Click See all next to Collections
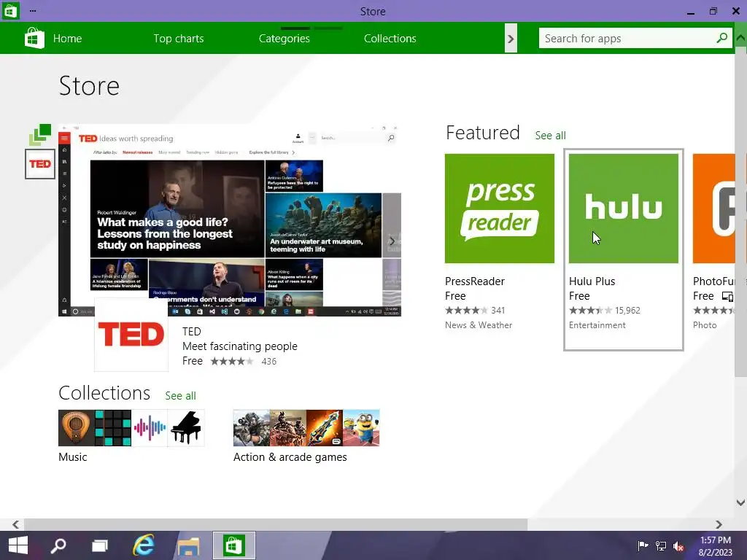This screenshot has width=747, height=560. (x=180, y=396)
